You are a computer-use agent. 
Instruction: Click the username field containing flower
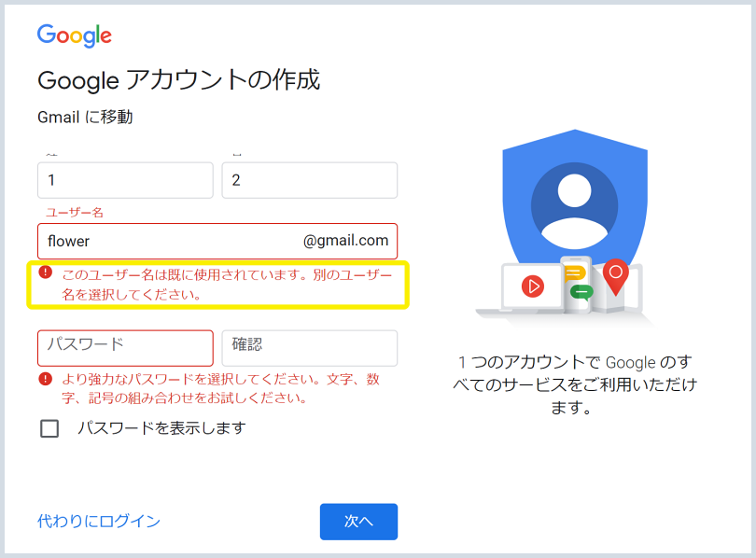coord(217,241)
